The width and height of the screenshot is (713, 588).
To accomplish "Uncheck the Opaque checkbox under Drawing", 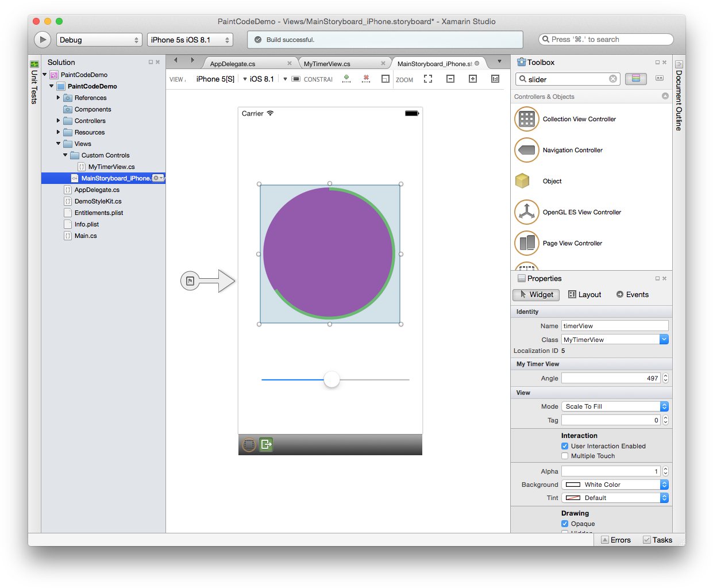I will (x=565, y=524).
